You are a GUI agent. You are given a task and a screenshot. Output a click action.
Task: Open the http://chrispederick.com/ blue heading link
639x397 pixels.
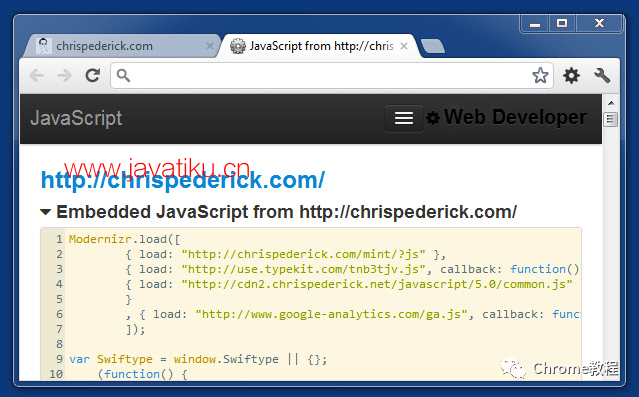tap(183, 180)
